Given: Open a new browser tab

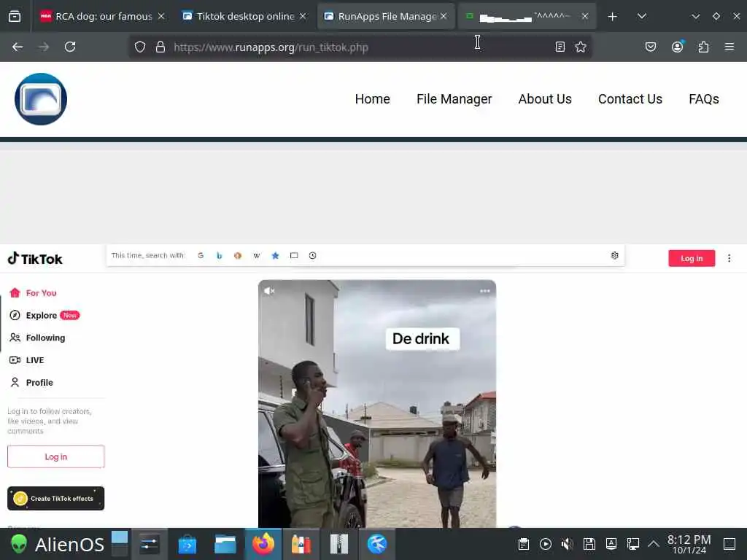Looking at the screenshot, I should pos(613,17).
